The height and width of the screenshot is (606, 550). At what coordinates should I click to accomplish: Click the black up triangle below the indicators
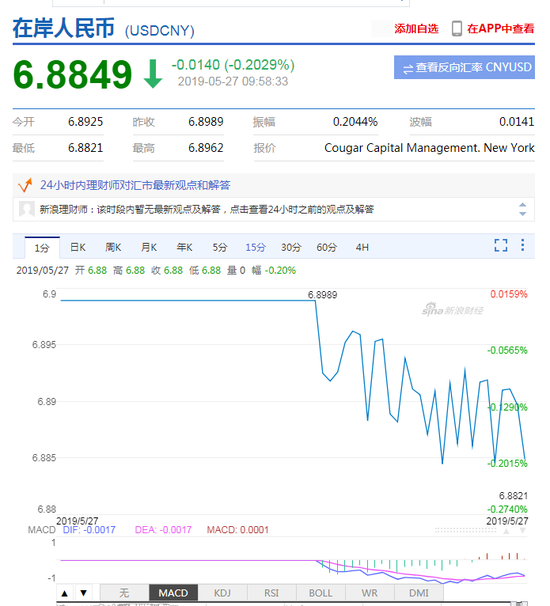click(65, 593)
